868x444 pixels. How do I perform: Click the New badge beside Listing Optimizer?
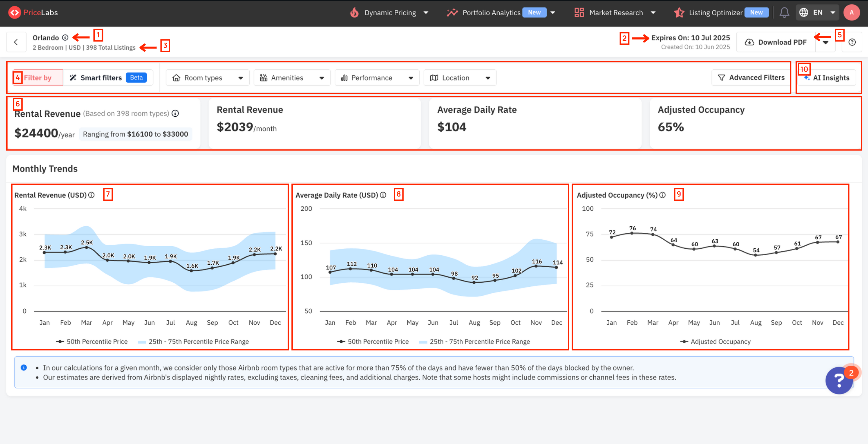[756, 12]
